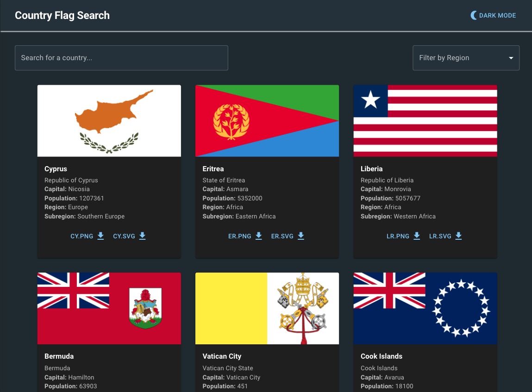Viewport: 532px width, 392px height.
Task: Click the download icon beside LR.SVG
Action: point(459,236)
